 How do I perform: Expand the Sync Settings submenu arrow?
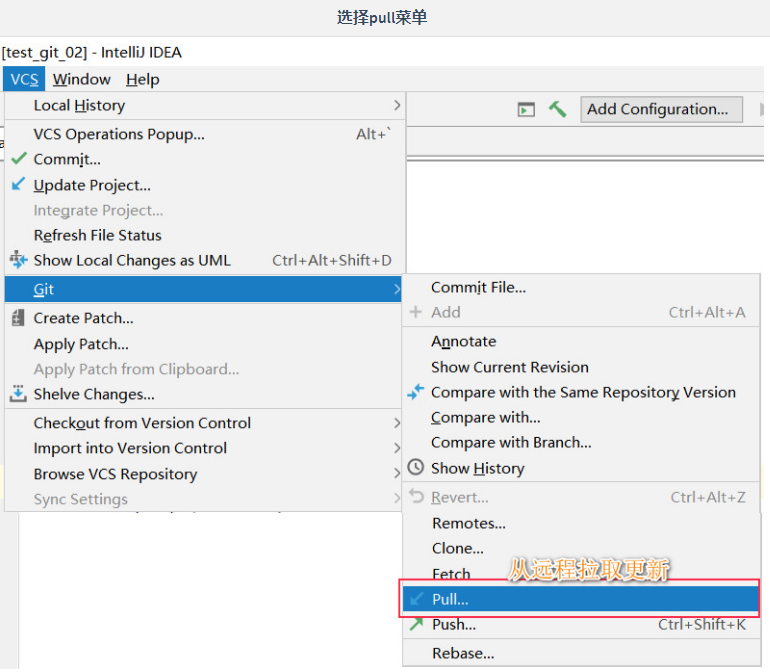coord(397,498)
